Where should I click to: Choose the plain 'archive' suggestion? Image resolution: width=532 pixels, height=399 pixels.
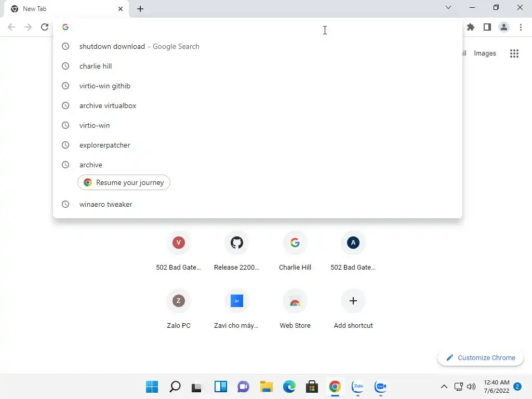pyautogui.click(x=258, y=165)
